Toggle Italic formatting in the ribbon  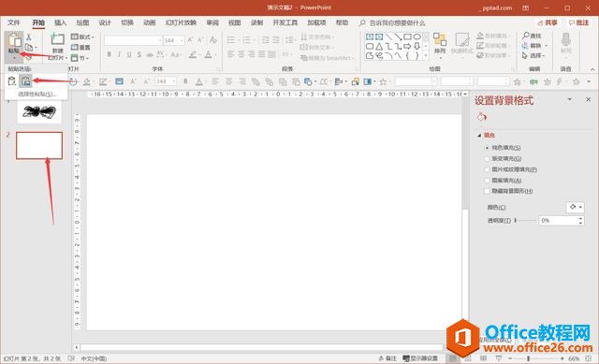[x=119, y=55]
